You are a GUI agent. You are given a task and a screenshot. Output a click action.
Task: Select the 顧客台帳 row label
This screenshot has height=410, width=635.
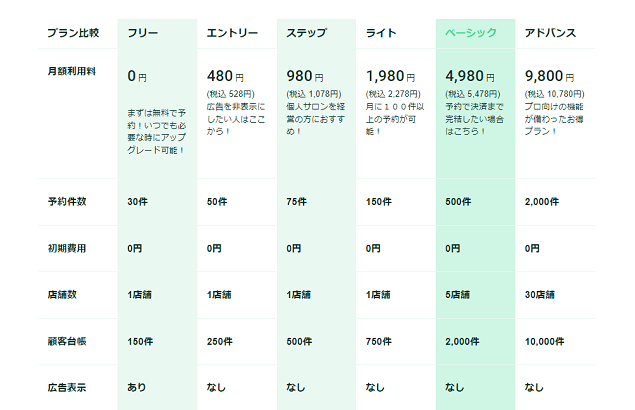coord(67,342)
